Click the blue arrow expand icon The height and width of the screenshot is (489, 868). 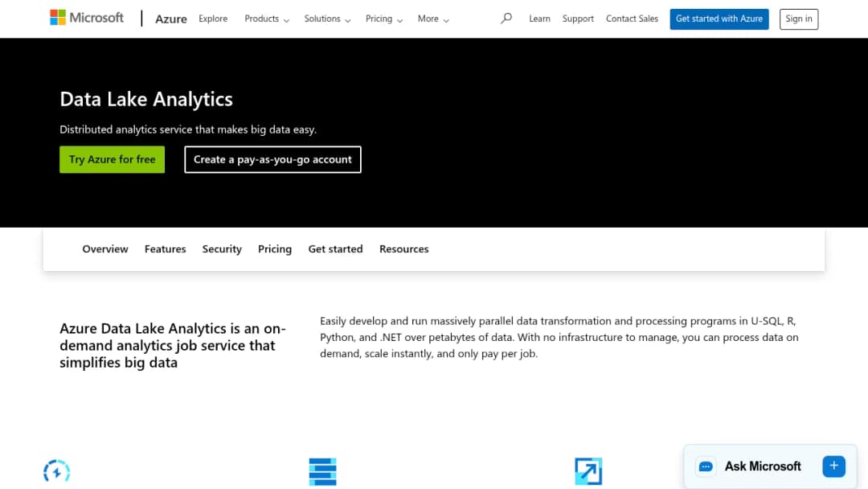pyautogui.click(x=588, y=471)
